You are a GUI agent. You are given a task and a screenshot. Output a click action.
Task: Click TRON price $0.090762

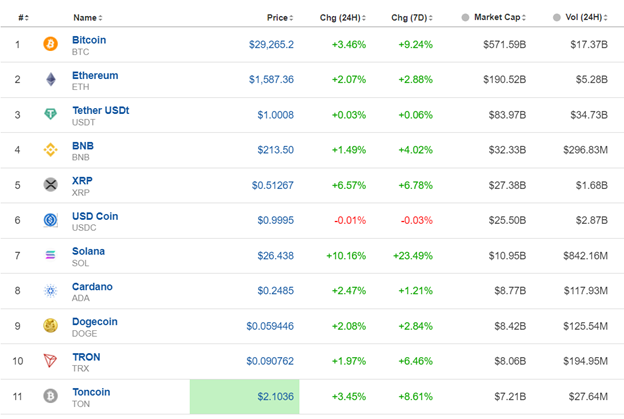tap(270, 361)
